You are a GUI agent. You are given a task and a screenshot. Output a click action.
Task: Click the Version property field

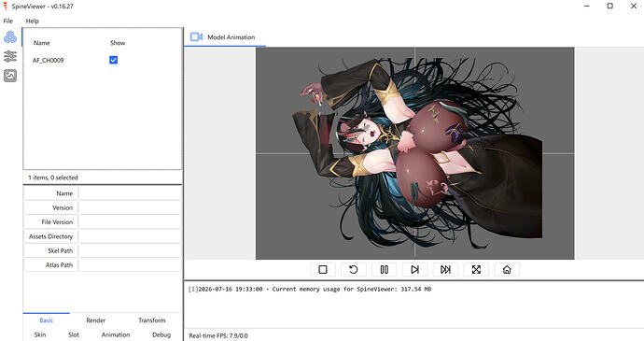(130, 207)
